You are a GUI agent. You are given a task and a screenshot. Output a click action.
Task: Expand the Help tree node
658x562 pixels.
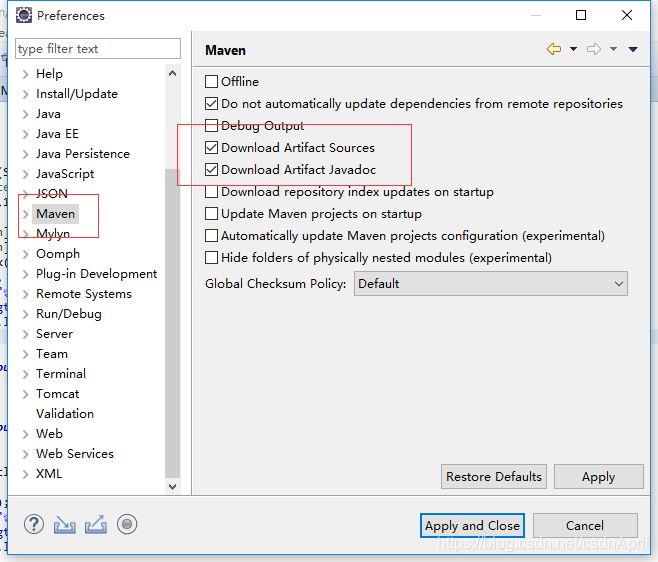click(x=26, y=74)
